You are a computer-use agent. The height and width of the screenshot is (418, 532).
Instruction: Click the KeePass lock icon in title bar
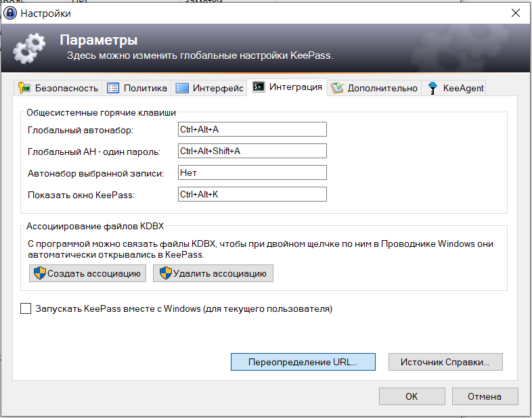pyautogui.click(x=10, y=14)
